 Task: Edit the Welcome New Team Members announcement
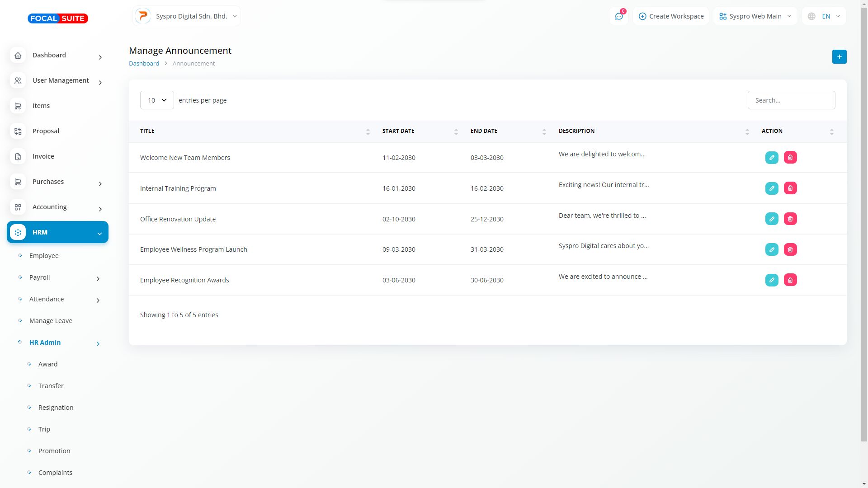772,158
